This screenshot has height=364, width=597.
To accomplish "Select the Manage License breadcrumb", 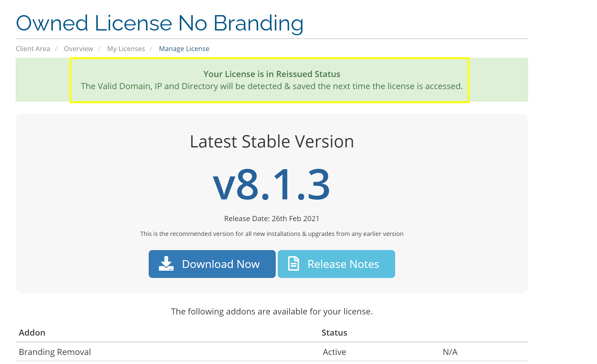I will point(184,49).
